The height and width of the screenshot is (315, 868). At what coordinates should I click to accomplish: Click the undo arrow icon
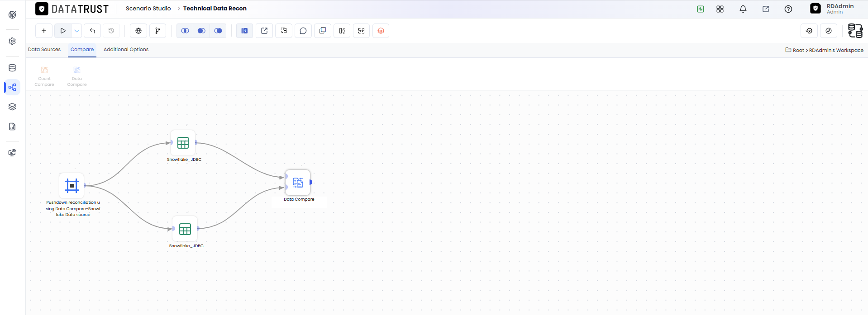click(92, 31)
